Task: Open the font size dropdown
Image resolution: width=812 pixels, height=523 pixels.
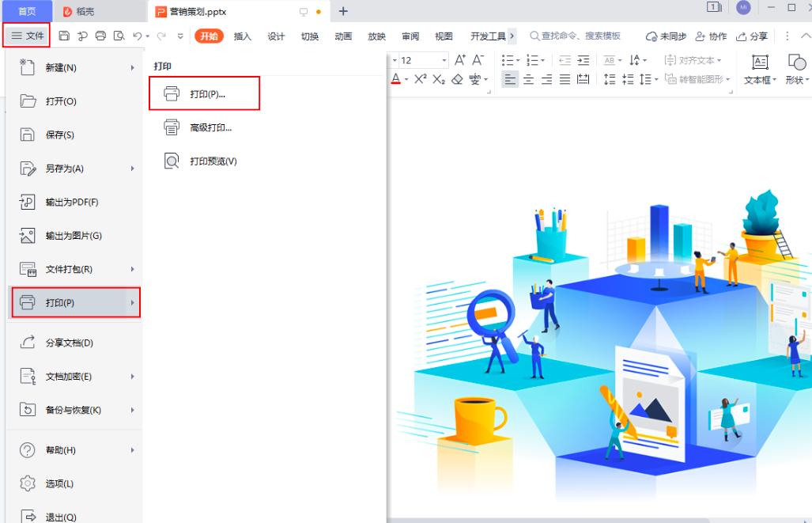Action: coord(444,59)
